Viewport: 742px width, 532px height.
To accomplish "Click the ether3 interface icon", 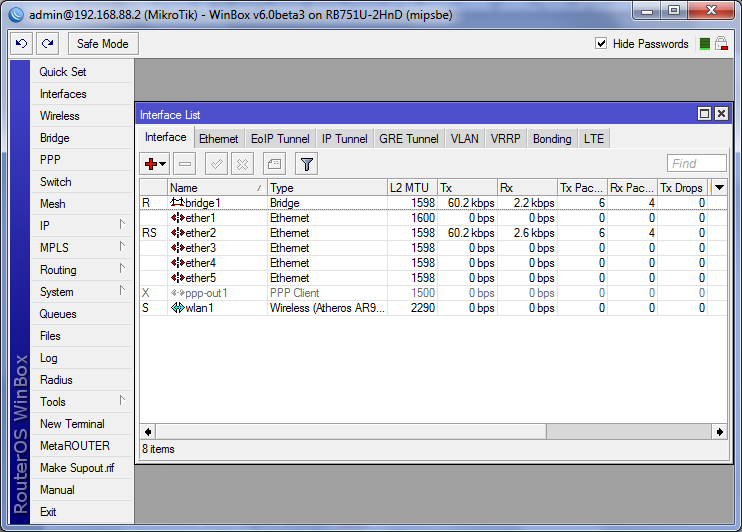I will 177,248.
